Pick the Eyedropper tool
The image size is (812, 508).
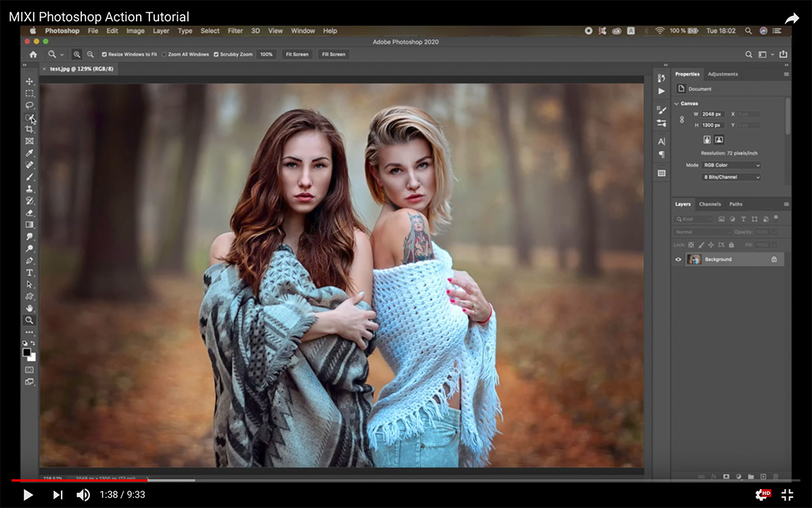30,153
